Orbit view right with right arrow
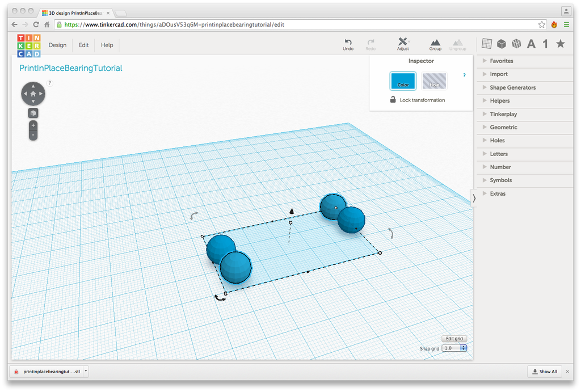Screen dimensions: 581x392 [x=41, y=94]
